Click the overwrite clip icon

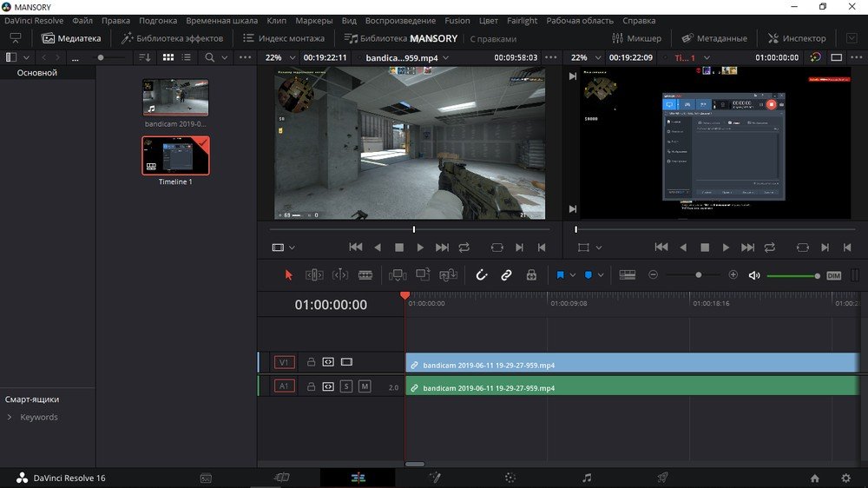click(x=423, y=274)
